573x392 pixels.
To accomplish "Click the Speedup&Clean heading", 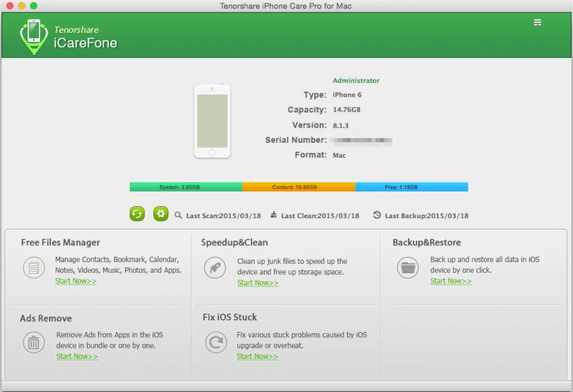I will pos(234,243).
